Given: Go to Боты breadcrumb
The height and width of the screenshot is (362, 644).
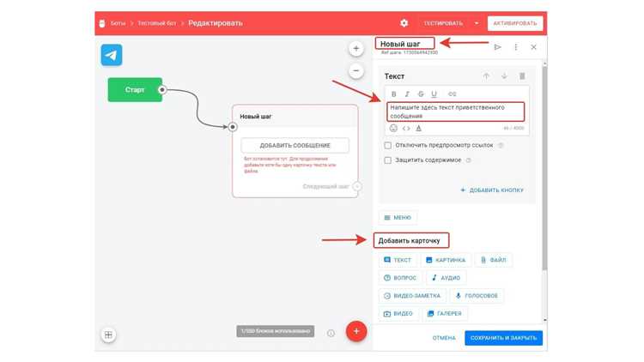Looking at the screenshot, I should pos(118,23).
